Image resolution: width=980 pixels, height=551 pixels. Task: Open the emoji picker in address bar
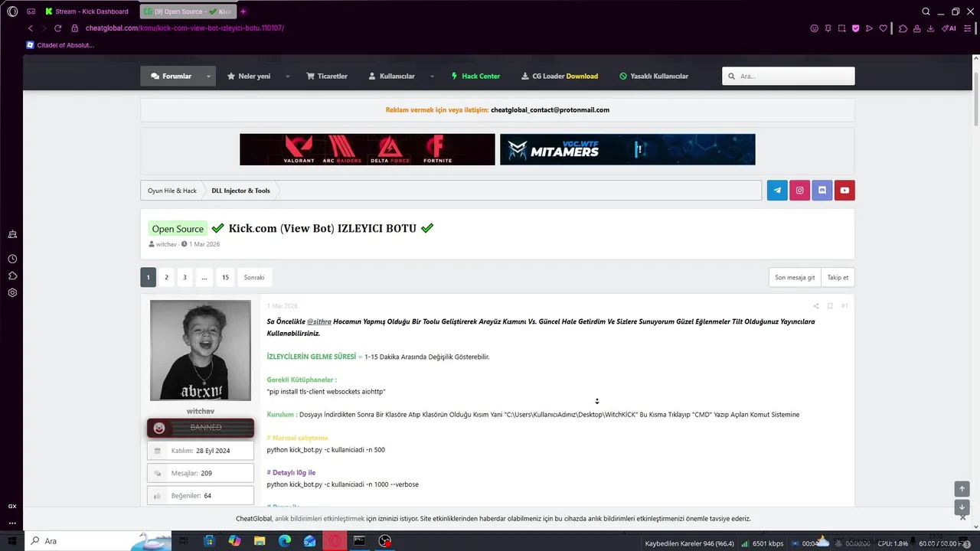click(x=814, y=28)
